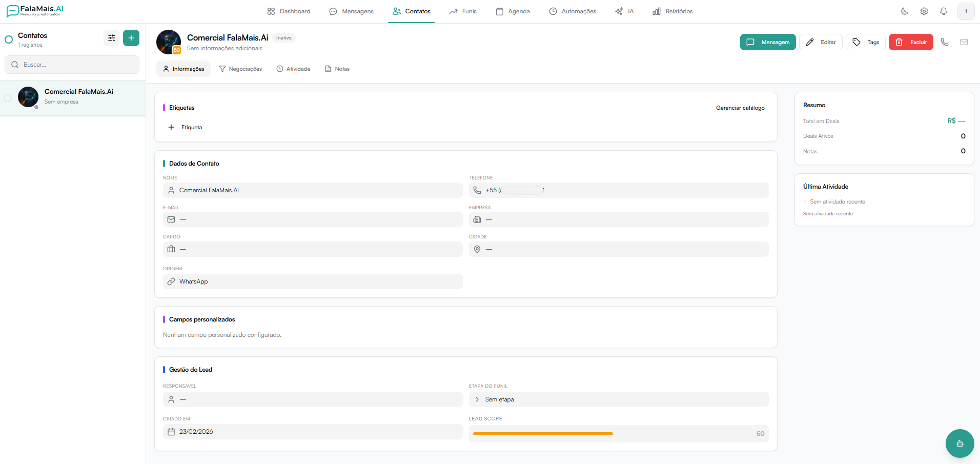980x464 pixels.
Task: Click the Lead Score progress bar
Action: pyautogui.click(x=543, y=434)
